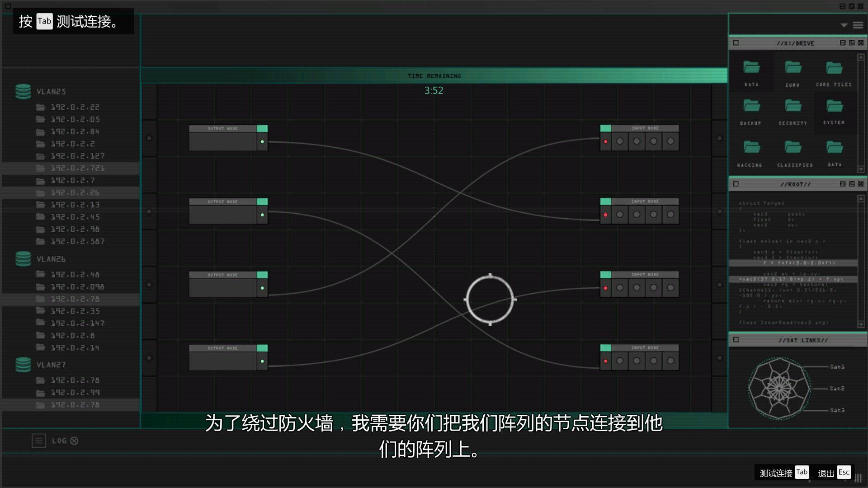Drag the TIME REMAINING progress bar

click(x=434, y=75)
